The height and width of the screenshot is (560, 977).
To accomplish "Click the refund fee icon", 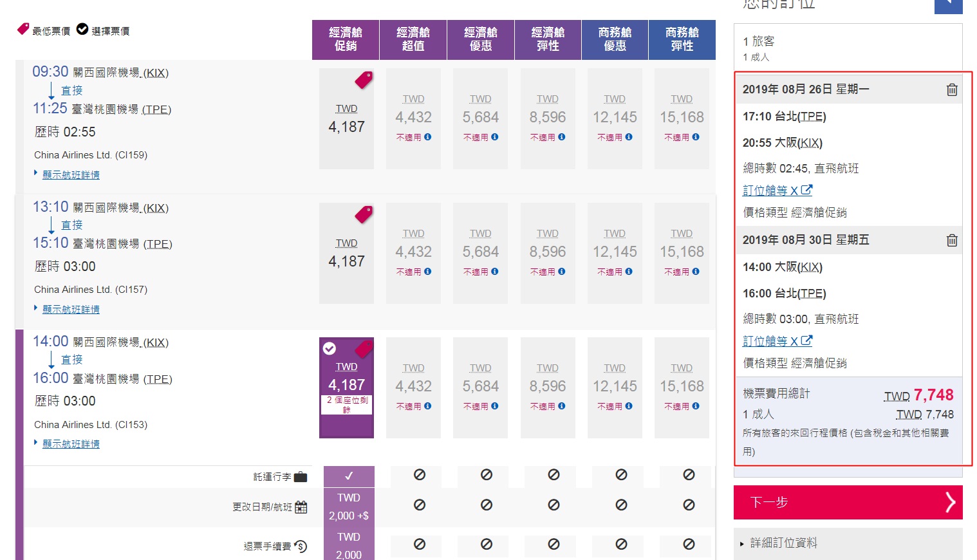I will [301, 546].
